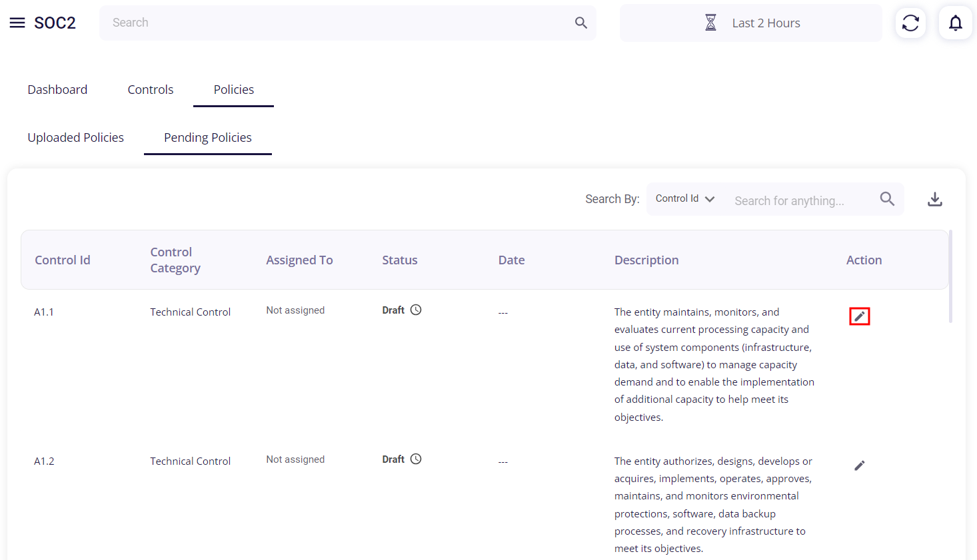Image resolution: width=977 pixels, height=560 pixels.
Task: Click the Control Id column header
Action: point(63,260)
